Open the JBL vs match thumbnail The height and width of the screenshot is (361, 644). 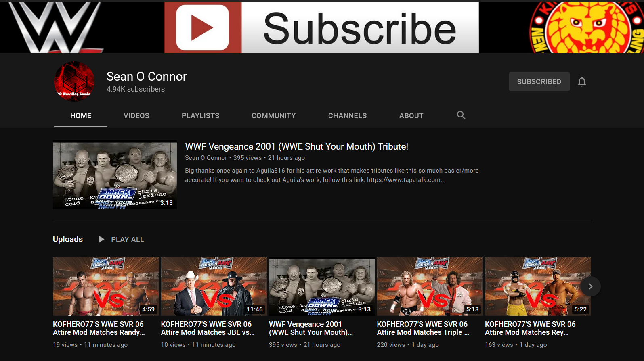tap(214, 286)
